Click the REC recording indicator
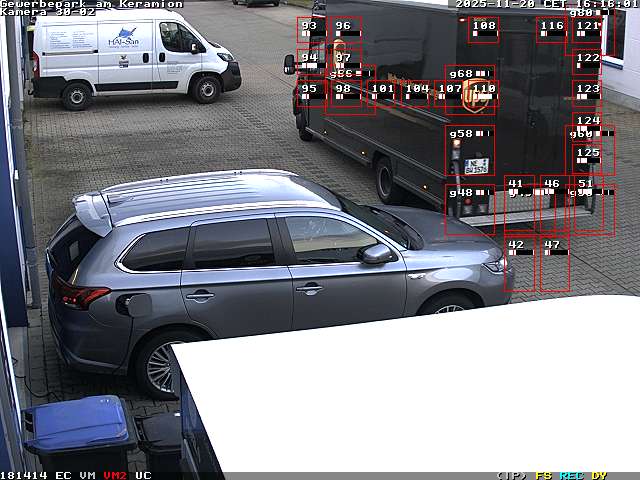Image resolution: width=640 pixels, height=480 pixels. click(571, 475)
